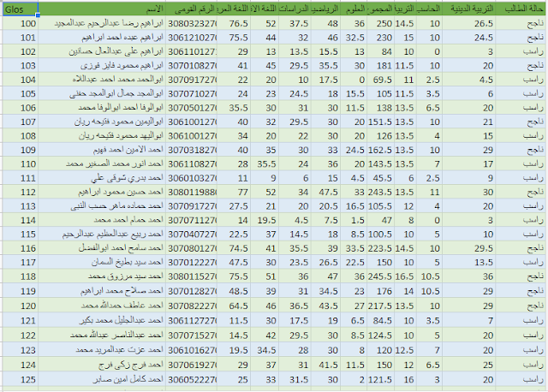Select the total cell showing 124.5
The height and width of the screenshot is (392, 548).
[x=380, y=335]
